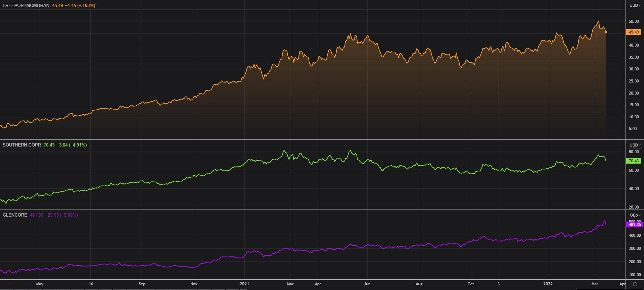Image resolution: width=644 pixels, height=290 pixels.
Task: Click the 400.00 price scale value
Action: [635, 235]
